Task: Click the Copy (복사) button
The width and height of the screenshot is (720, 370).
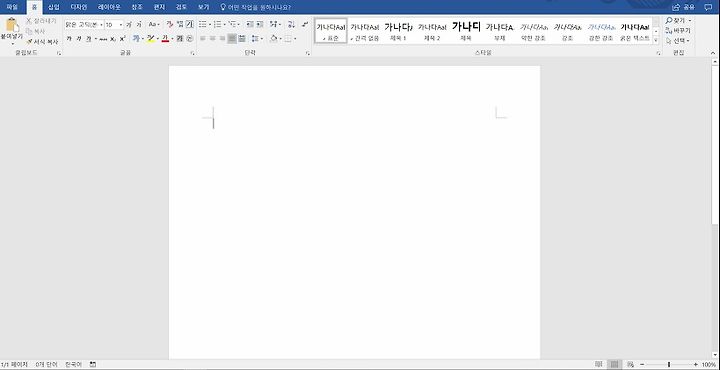Action: coord(36,31)
